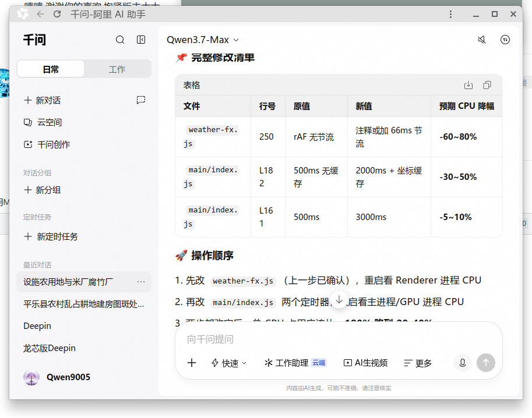
Task: Create a 新分组
Action: pyautogui.click(x=42, y=190)
